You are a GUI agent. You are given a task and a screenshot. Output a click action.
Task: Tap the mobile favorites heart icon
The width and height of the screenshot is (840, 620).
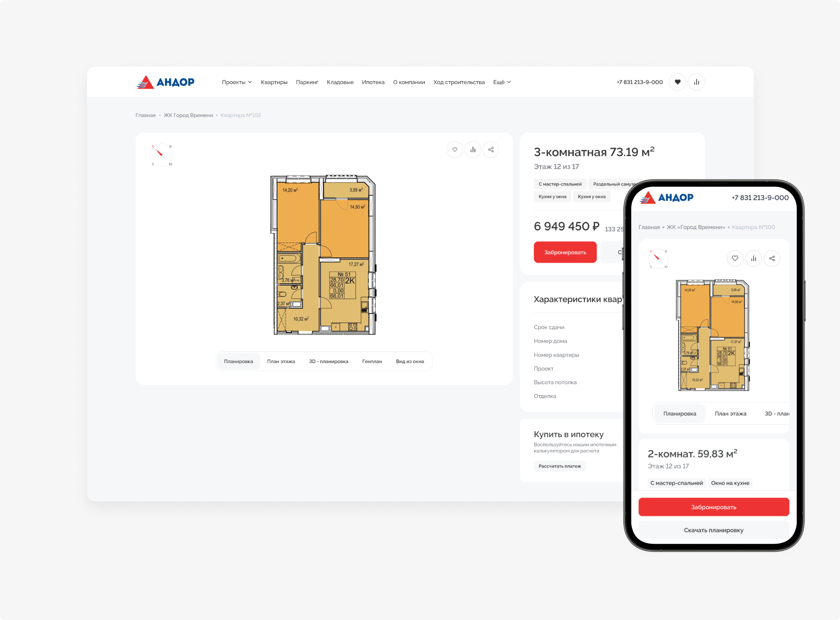pyautogui.click(x=735, y=258)
